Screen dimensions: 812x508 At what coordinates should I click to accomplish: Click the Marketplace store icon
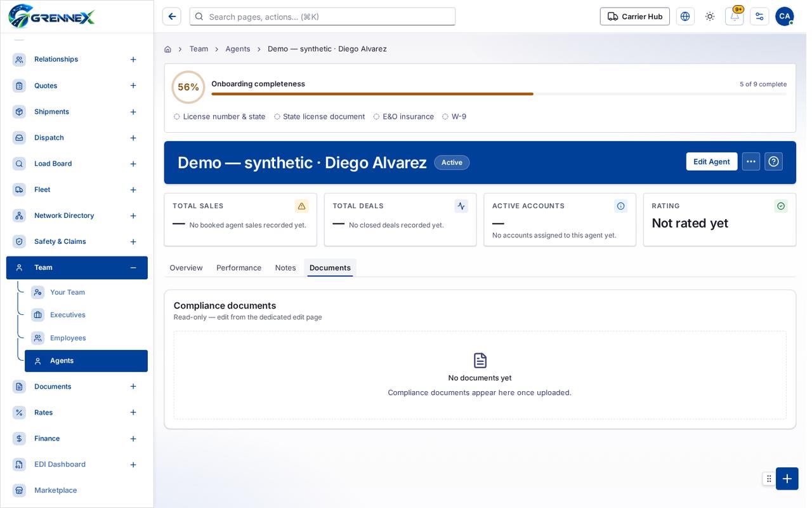click(x=19, y=490)
